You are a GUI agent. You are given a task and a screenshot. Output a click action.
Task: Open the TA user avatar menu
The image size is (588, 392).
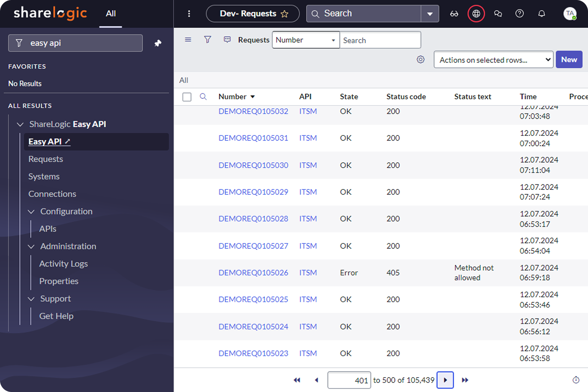[x=570, y=14]
